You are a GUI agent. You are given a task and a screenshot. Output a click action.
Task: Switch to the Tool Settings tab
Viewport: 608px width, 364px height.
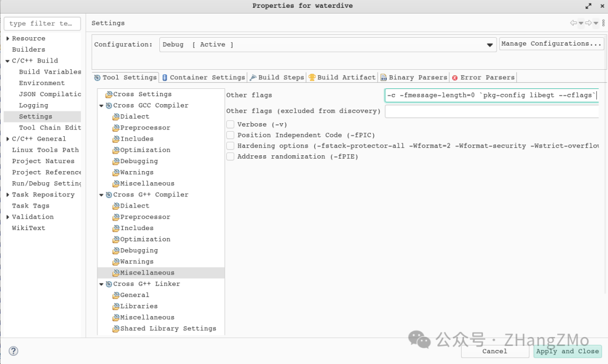click(125, 78)
